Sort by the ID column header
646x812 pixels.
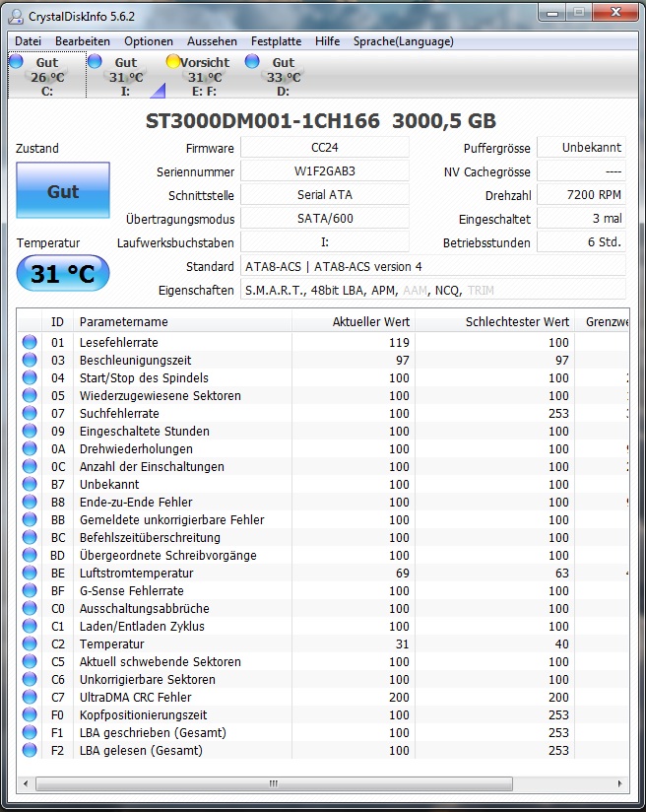point(57,321)
